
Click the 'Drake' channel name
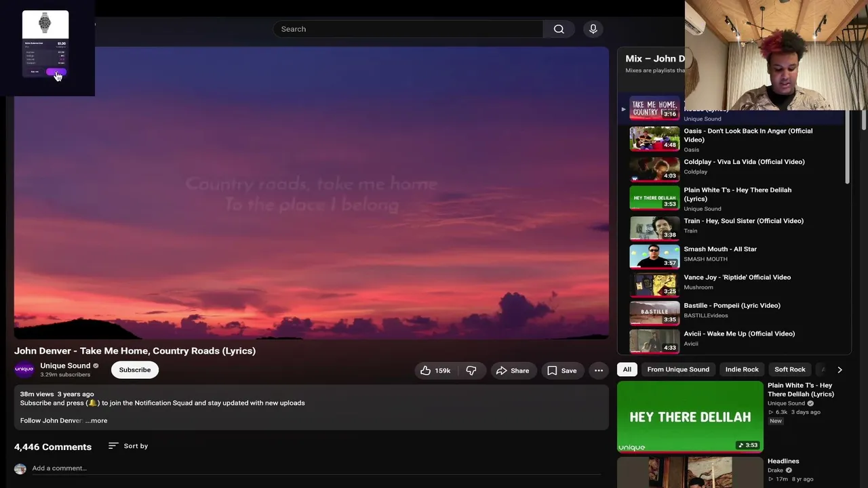point(775,470)
